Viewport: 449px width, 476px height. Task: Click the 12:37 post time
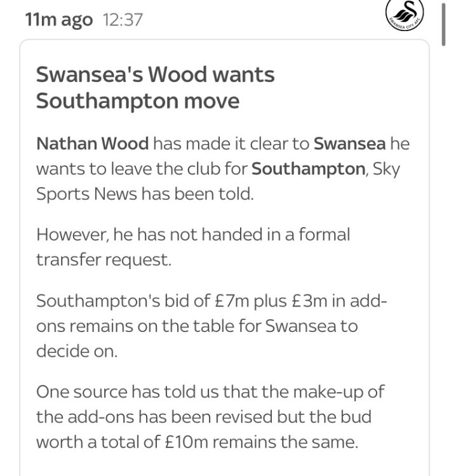click(x=123, y=20)
